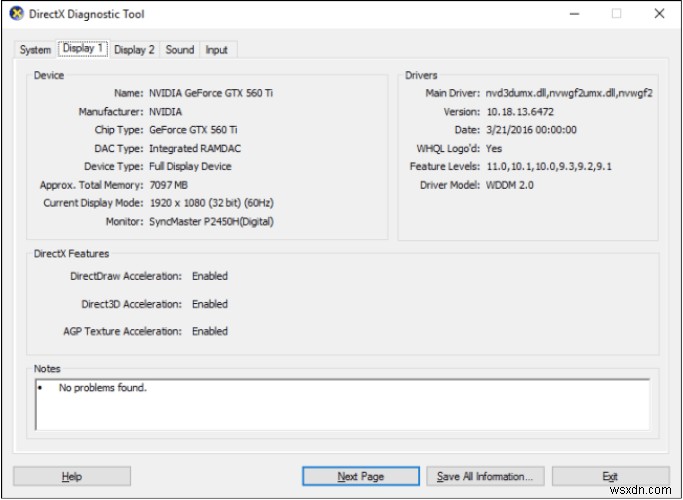Select the 'No problems found.' note
The width and height of the screenshot is (683, 500).
click(x=102, y=388)
